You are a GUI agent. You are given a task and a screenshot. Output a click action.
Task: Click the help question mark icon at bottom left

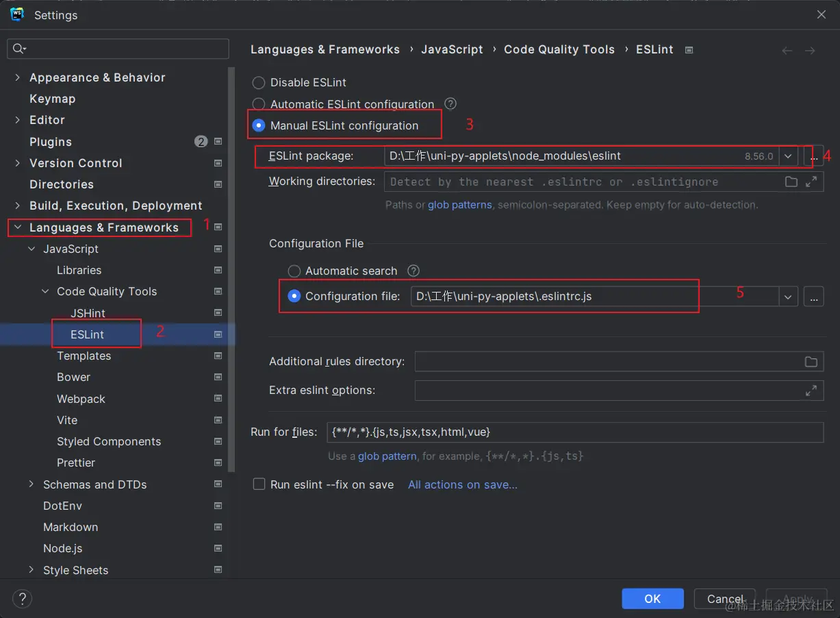pos(22,598)
